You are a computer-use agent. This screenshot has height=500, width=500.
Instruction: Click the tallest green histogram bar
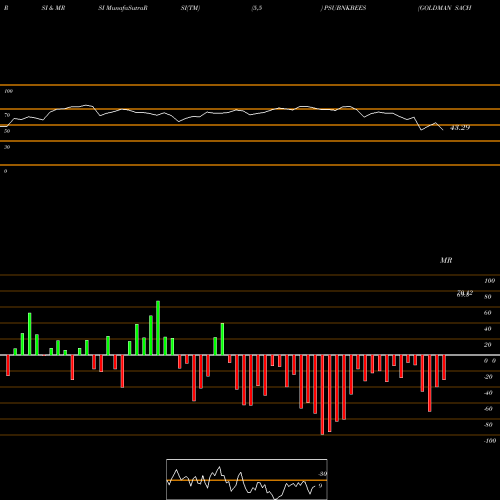158,328
